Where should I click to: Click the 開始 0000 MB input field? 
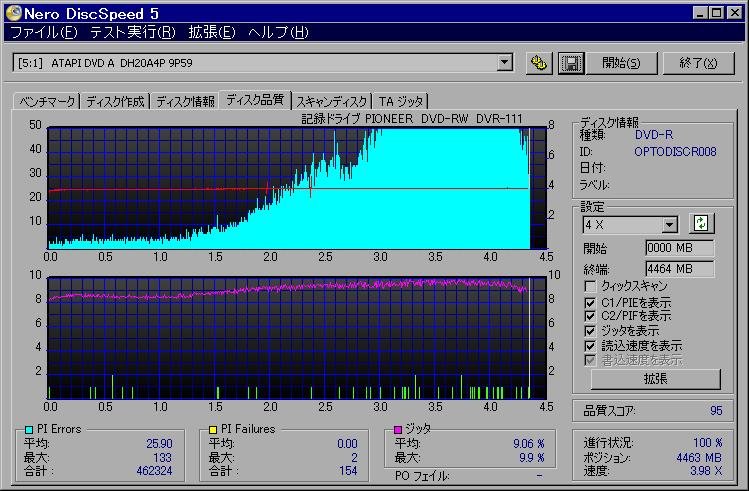pyautogui.click(x=680, y=248)
